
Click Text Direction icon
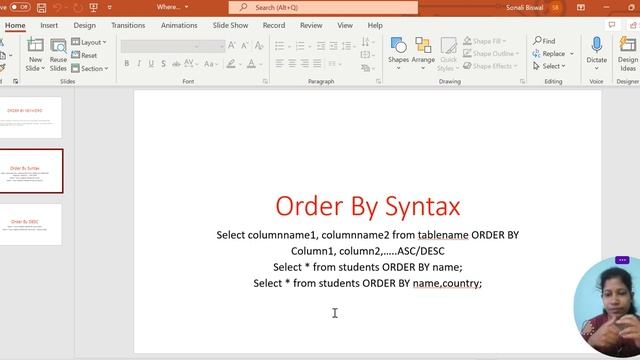pos(367,42)
